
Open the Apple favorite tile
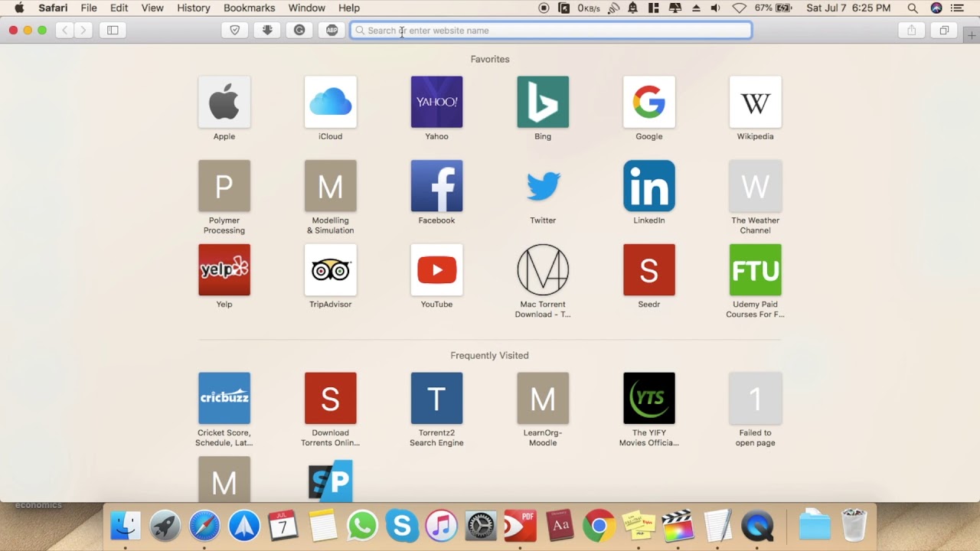pos(224,102)
